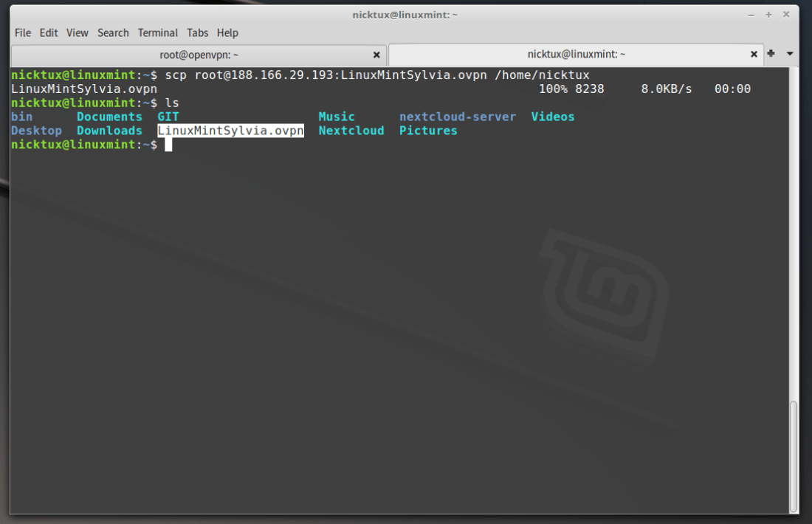Open the File menu

tap(23, 32)
